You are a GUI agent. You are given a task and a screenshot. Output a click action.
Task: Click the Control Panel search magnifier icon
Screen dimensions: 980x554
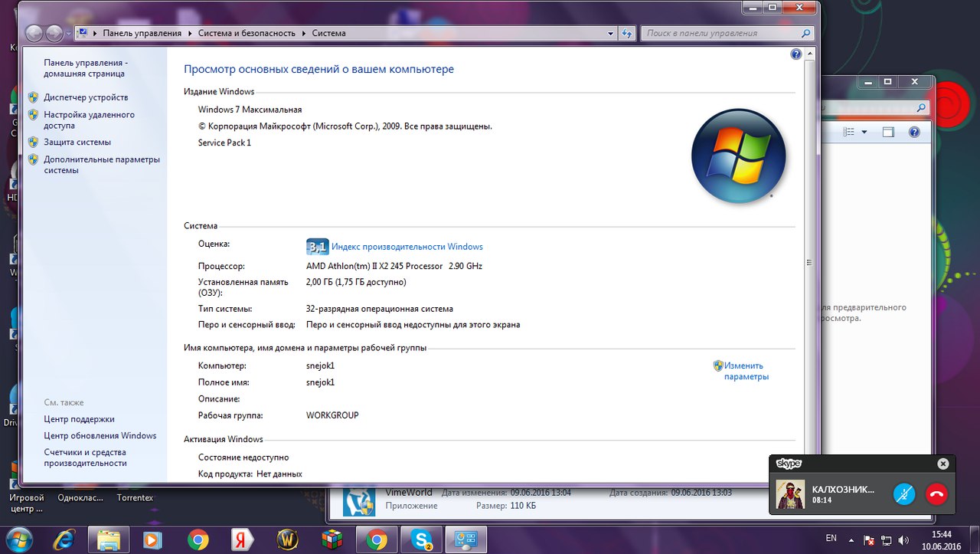(x=805, y=34)
